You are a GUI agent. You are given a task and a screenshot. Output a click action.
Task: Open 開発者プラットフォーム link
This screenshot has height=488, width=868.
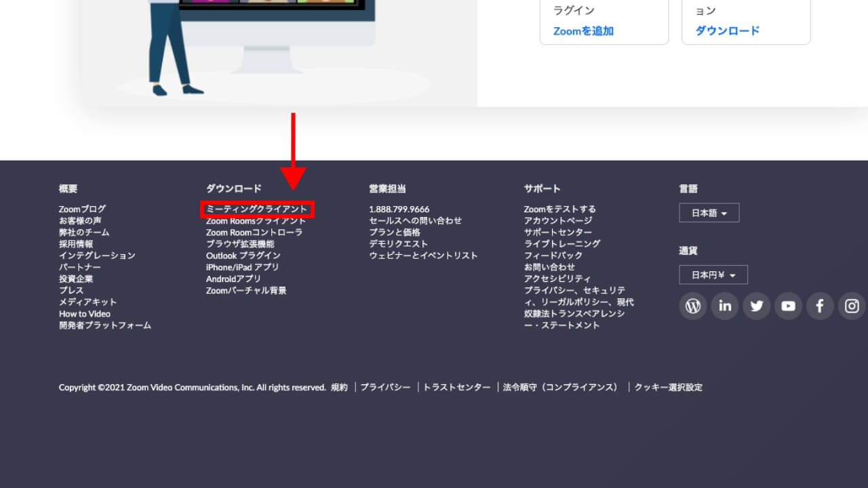(105, 325)
